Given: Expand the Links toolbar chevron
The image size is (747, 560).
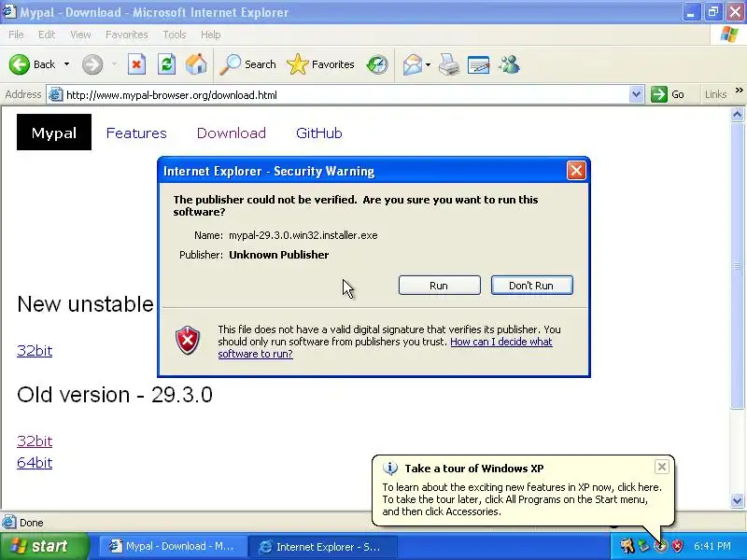Looking at the screenshot, I should coord(739,91).
